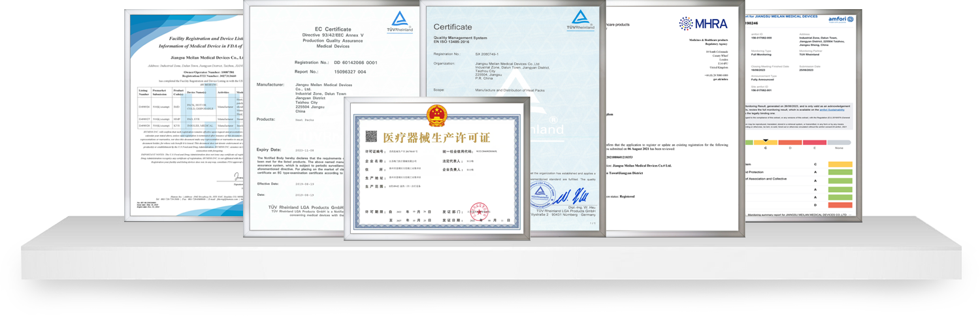
Task: Click report number '15096327 004'
Action: click(x=350, y=72)
